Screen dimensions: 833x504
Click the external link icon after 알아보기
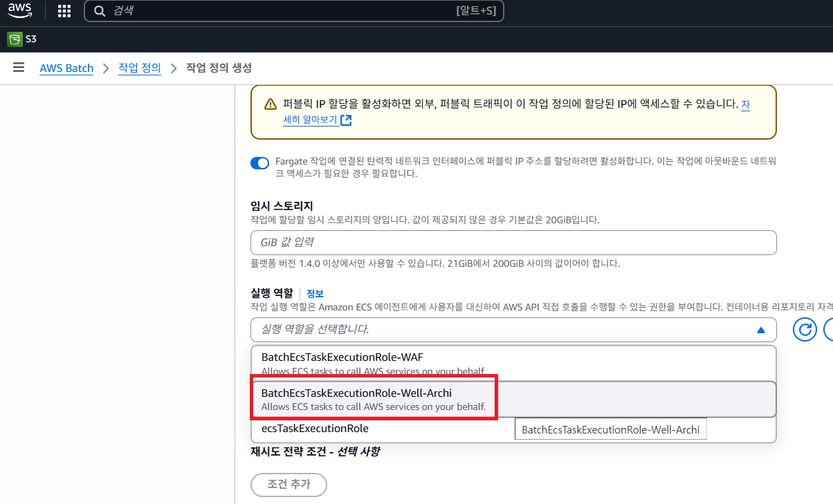coord(346,120)
